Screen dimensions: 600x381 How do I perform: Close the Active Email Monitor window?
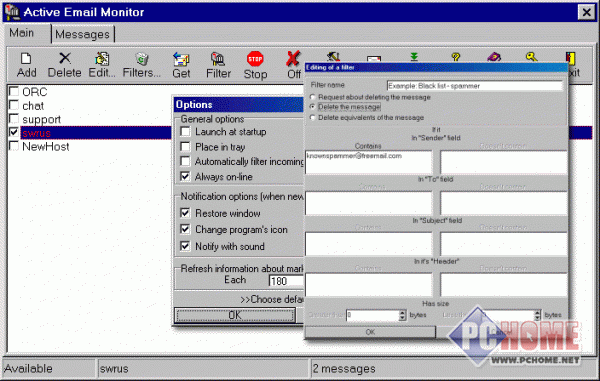[x=586, y=12]
